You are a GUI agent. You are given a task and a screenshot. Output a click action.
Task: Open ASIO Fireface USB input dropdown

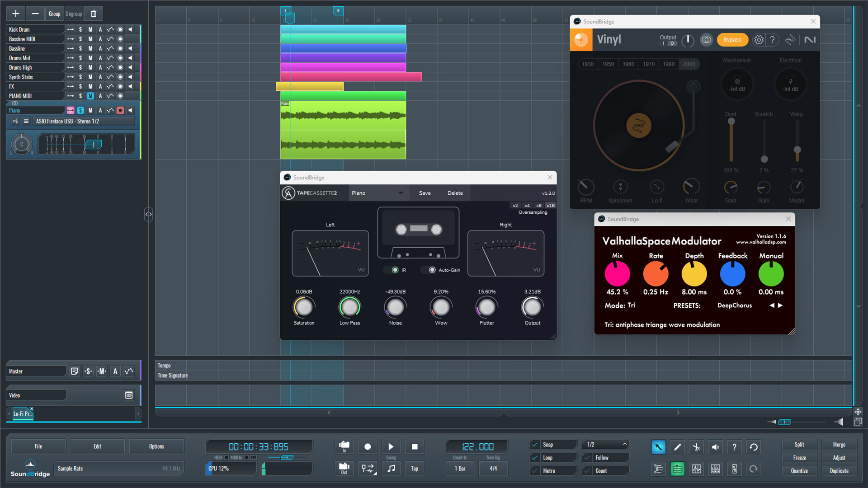coord(84,121)
